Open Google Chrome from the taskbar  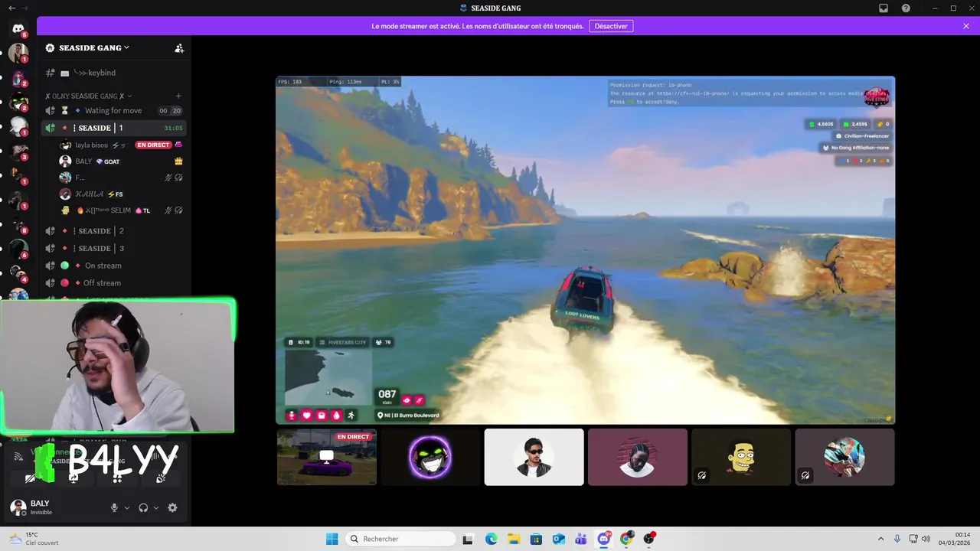coord(626,539)
